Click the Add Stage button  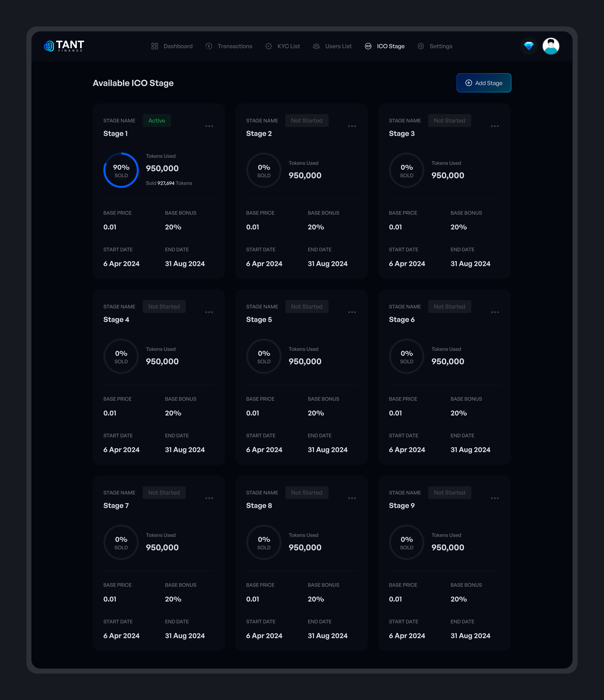[x=484, y=83]
